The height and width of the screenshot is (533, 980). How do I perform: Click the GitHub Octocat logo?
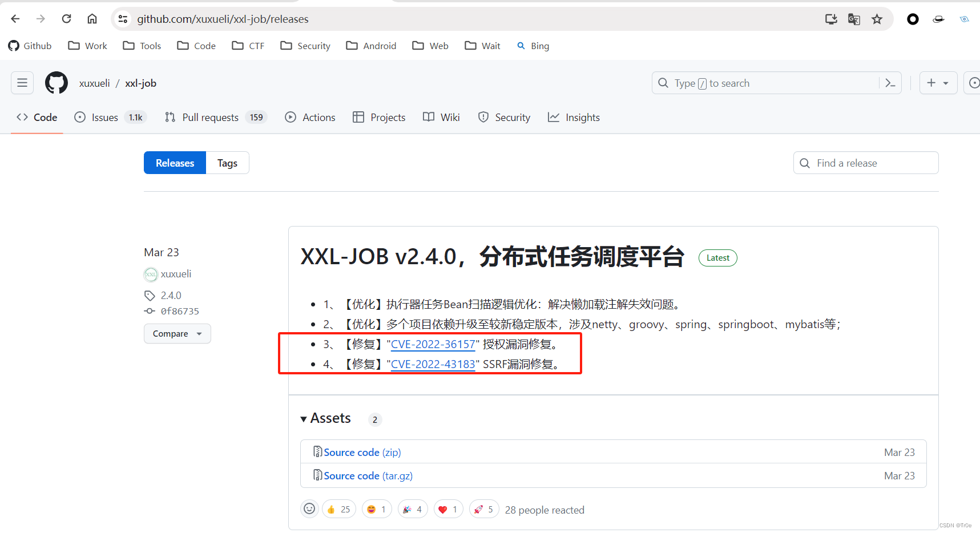(57, 83)
